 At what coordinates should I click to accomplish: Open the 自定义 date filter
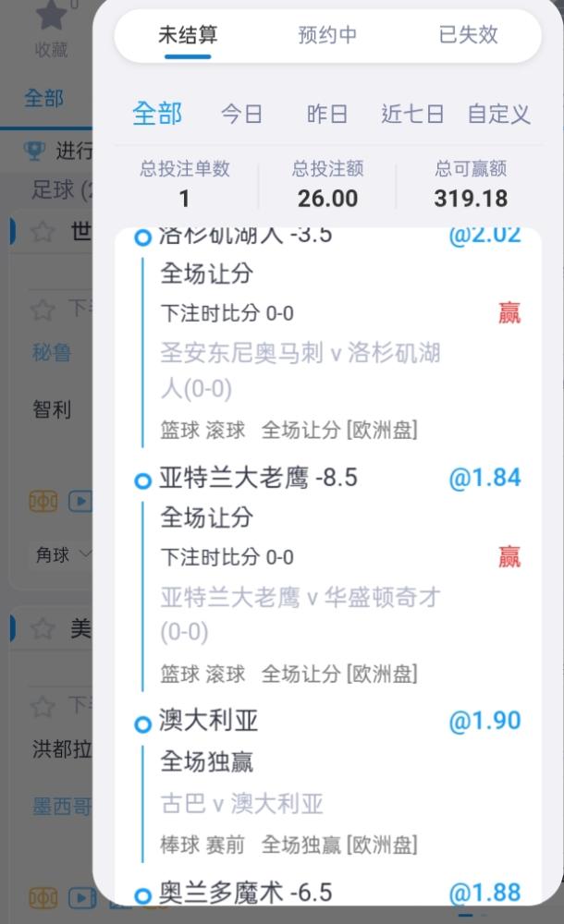click(x=499, y=113)
